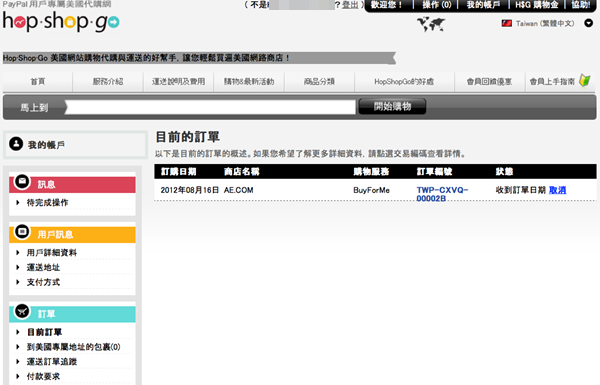Image resolution: width=600 pixels, height=385 pixels.
Task: Click the arrow beside 支付方式
Action: click(18, 282)
